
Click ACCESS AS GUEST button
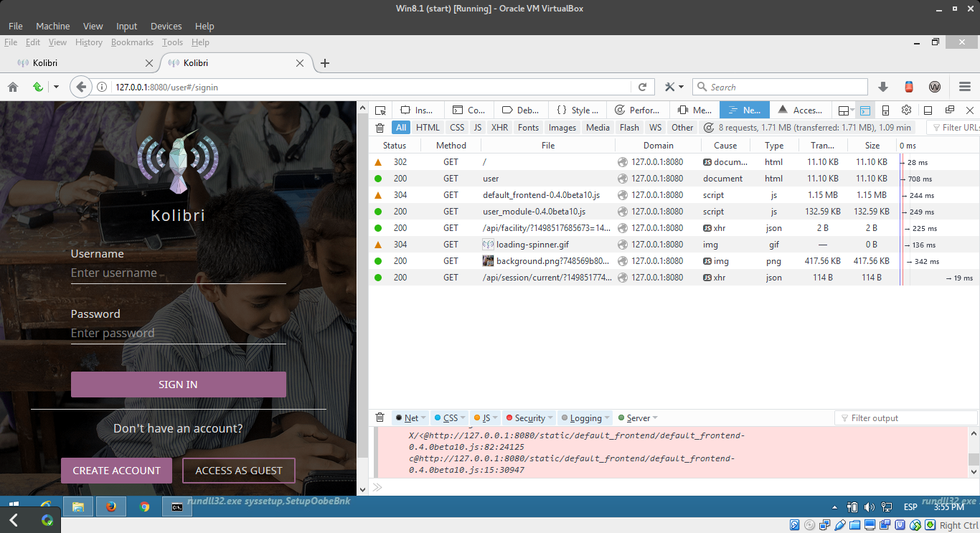point(239,471)
